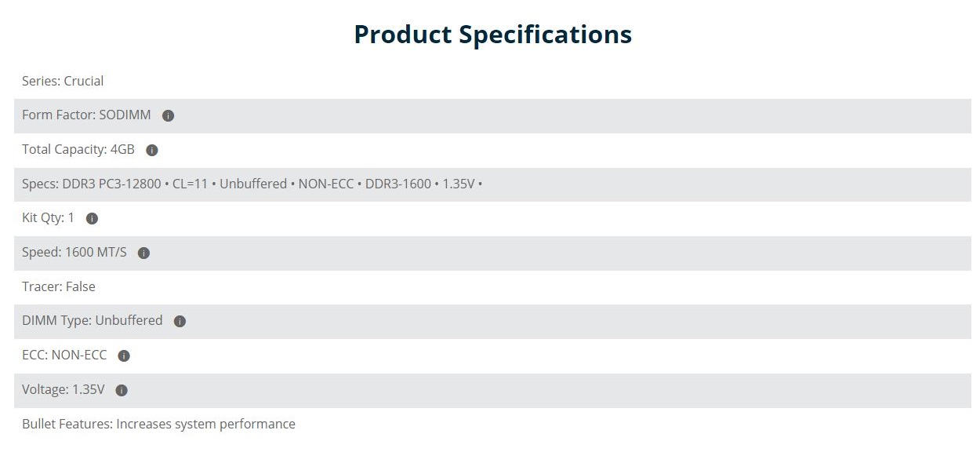Click the Product Specifications heading
The image size is (980, 452).
pos(492,35)
